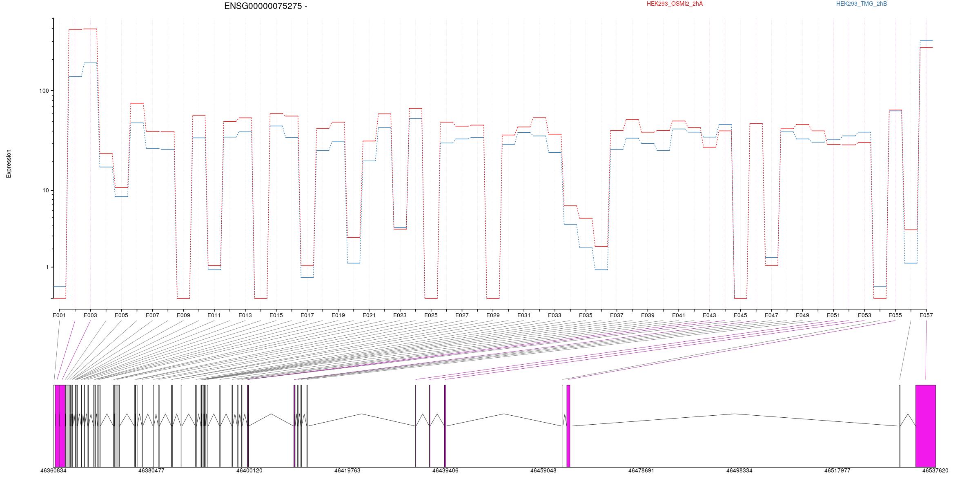Click genomic coordinate 46360834
The image size is (980, 490).
pos(53,470)
